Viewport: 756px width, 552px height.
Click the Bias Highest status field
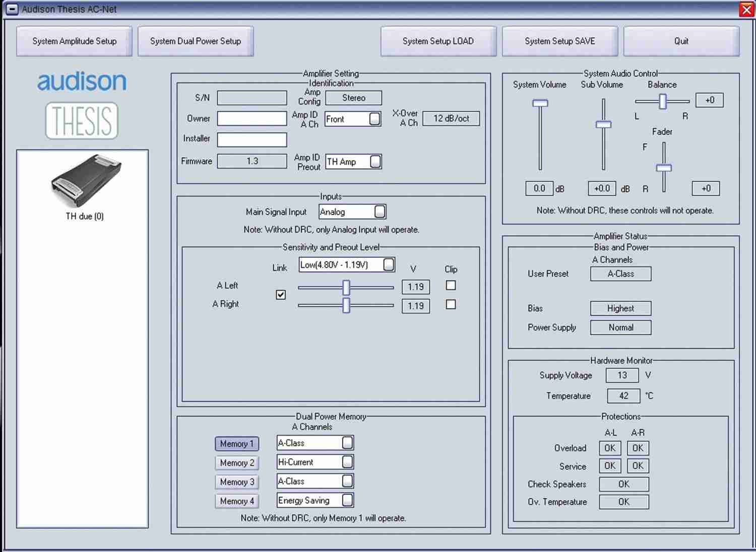[x=621, y=308]
